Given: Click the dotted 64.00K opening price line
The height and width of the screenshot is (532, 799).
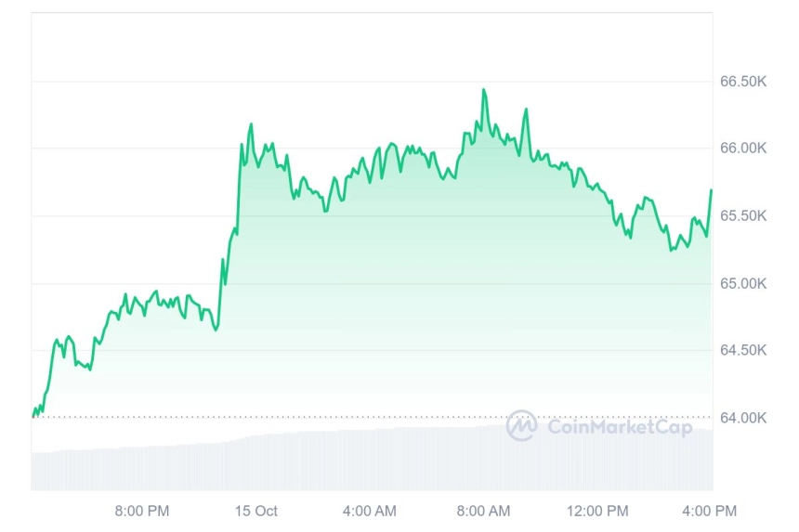Looking at the screenshot, I should click(x=372, y=417).
